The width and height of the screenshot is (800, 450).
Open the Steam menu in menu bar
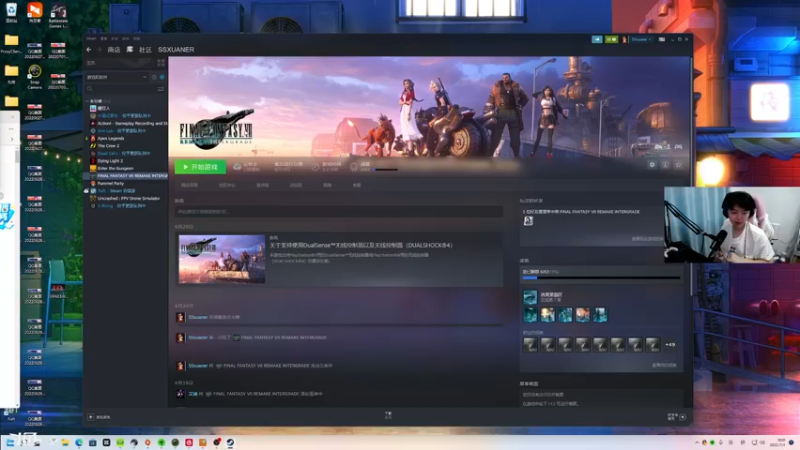pyautogui.click(x=91, y=39)
